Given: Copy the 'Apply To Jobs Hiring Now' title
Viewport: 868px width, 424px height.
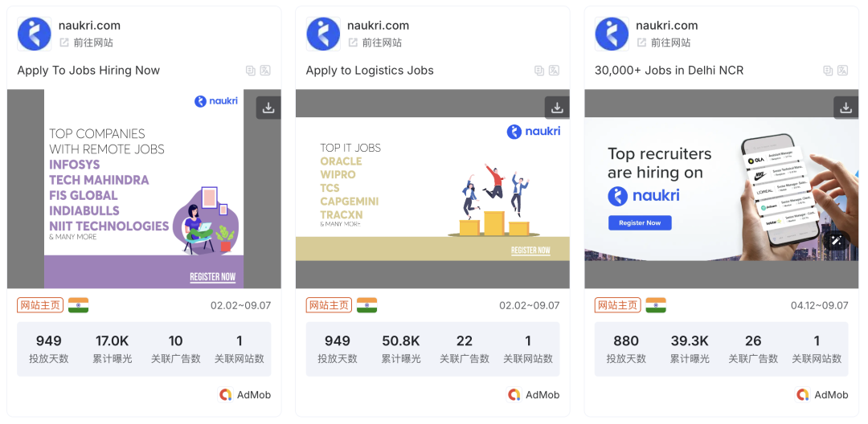Looking at the screenshot, I should coord(251,71).
